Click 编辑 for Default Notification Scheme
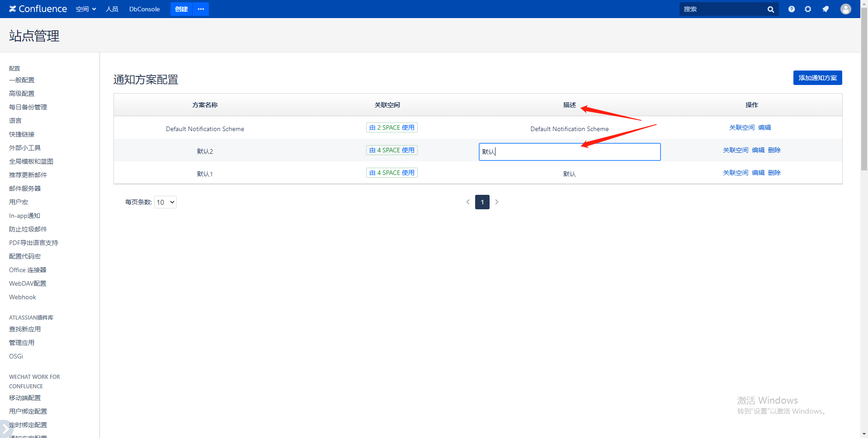The width and height of the screenshot is (868, 438). pyautogui.click(x=764, y=127)
